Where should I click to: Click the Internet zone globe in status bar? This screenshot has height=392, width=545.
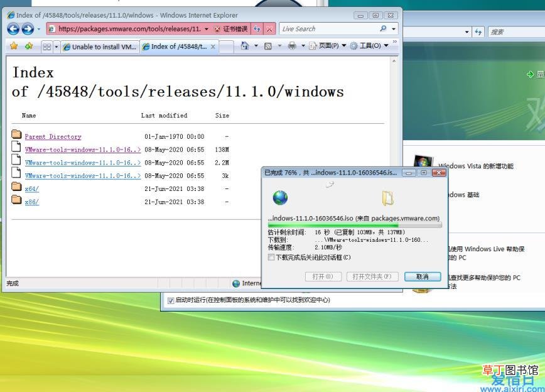(x=236, y=283)
